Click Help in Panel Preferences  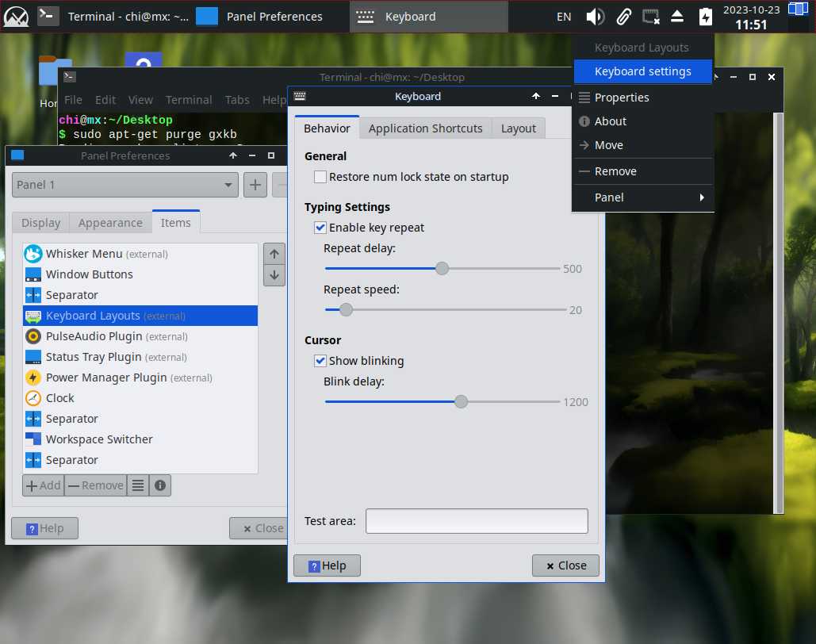click(44, 528)
